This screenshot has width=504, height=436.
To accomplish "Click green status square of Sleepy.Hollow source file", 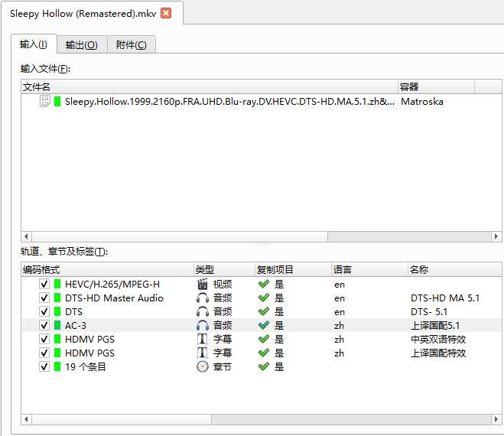I will [57, 101].
